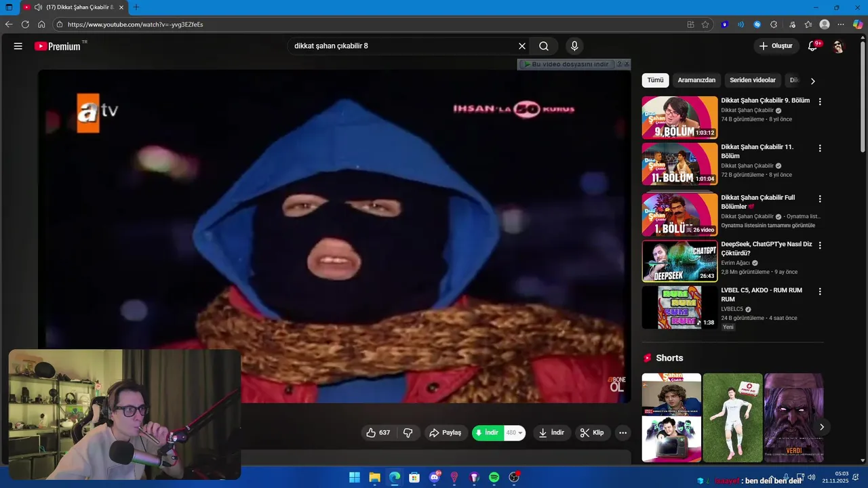The width and height of the screenshot is (868, 488).
Task: Open the 9. Bölüm video thumbnail
Action: tap(679, 117)
